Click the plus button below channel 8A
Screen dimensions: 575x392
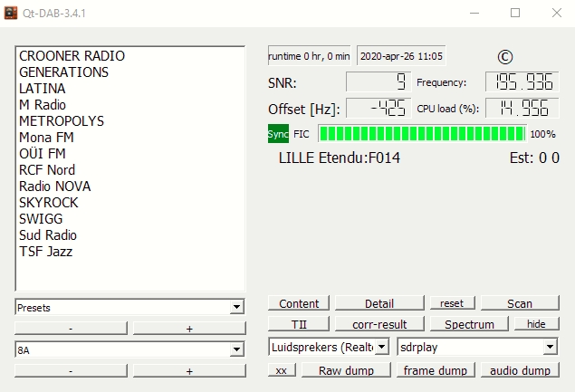pos(189,371)
